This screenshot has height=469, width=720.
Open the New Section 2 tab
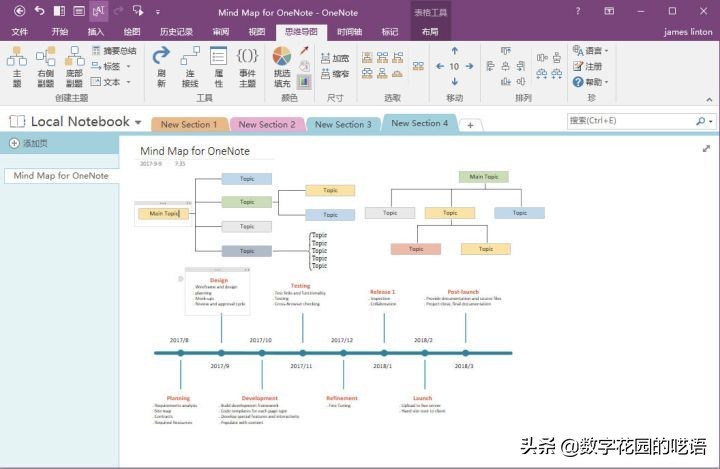coord(267,124)
